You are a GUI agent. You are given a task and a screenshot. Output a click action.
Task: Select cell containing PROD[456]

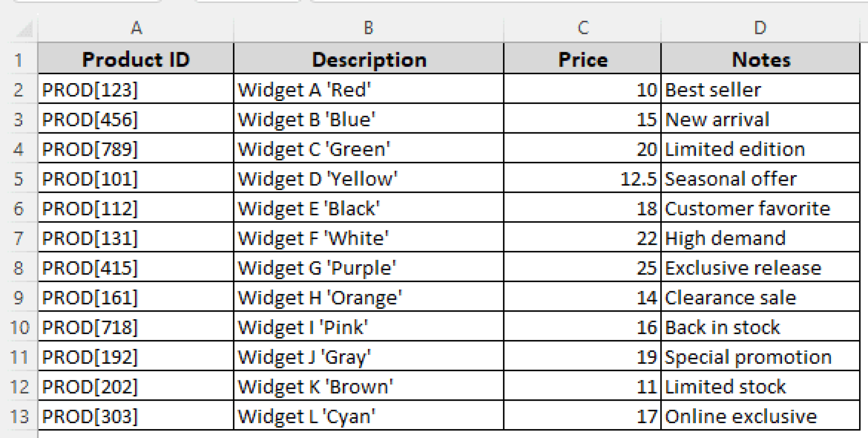tap(136, 120)
